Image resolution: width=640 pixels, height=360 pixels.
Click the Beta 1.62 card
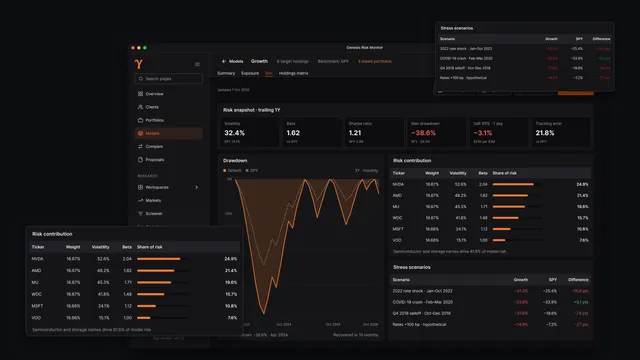(312, 132)
